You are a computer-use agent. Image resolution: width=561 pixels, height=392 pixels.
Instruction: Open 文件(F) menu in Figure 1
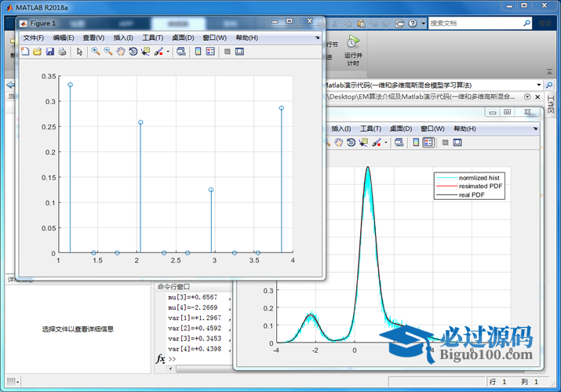pyautogui.click(x=33, y=38)
